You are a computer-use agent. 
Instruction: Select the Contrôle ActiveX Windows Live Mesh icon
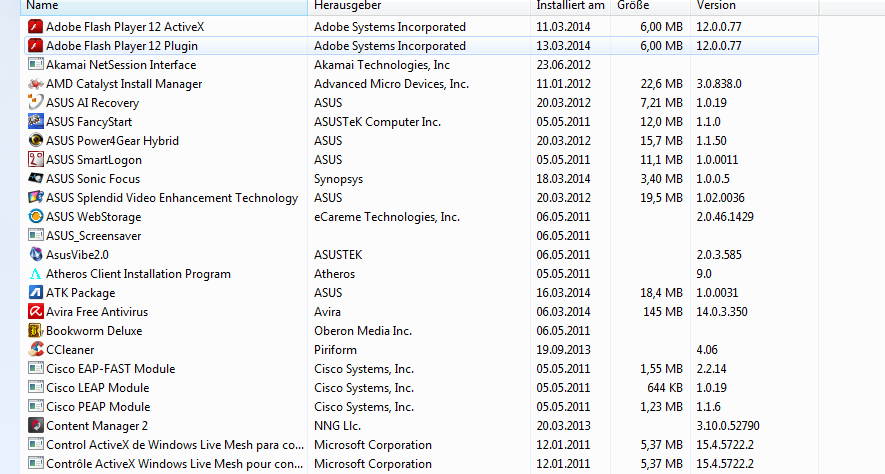(36, 463)
